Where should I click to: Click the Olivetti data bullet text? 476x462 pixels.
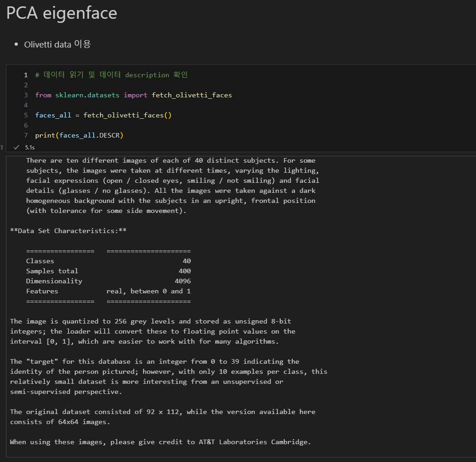[58, 44]
